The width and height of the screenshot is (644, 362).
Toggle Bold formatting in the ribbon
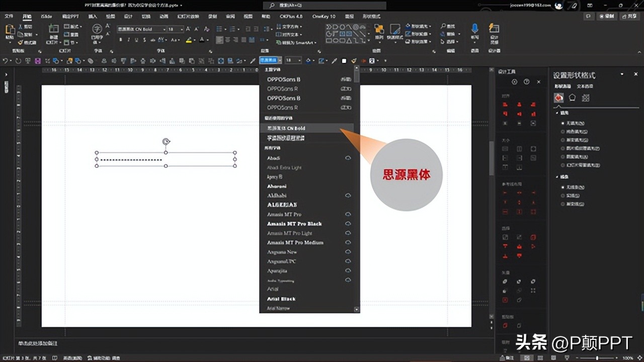point(120,40)
